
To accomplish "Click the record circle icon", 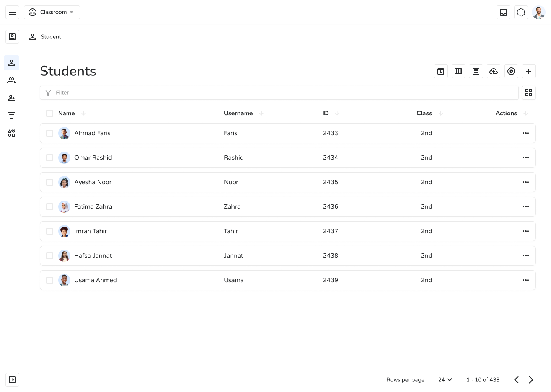I will pyautogui.click(x=511, y=71).
